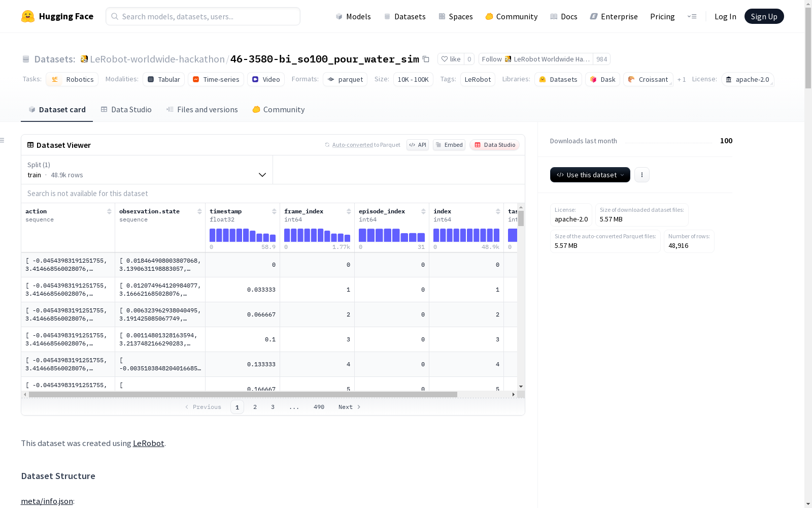Click the episode_index histogram bars
This screenshot has width=812, height=508.
[x=392, y=235]
